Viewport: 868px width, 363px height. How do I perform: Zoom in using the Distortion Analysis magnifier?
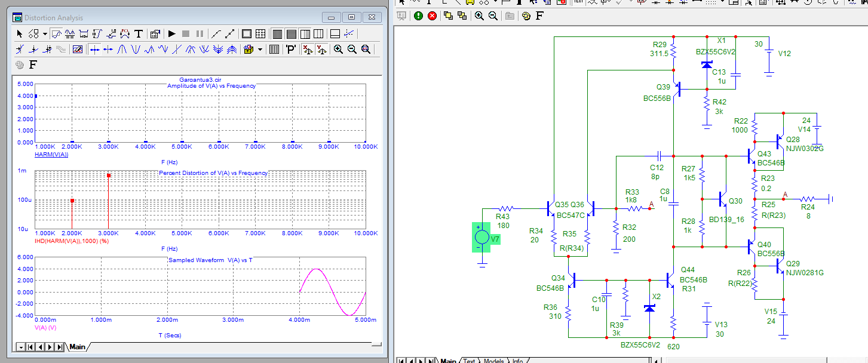[338, 50]
